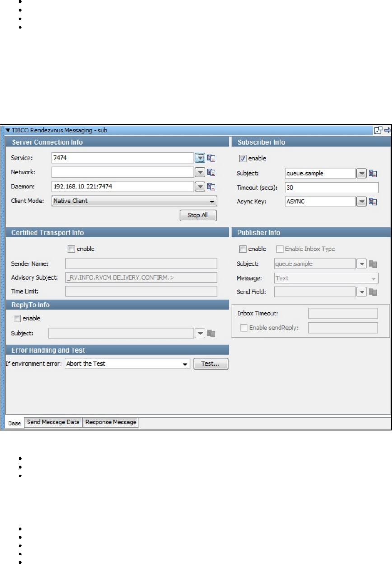
Task: Collapse the TIBCO Rendezvous Messaging panel triangle
Action: click(x=8, y=130)
